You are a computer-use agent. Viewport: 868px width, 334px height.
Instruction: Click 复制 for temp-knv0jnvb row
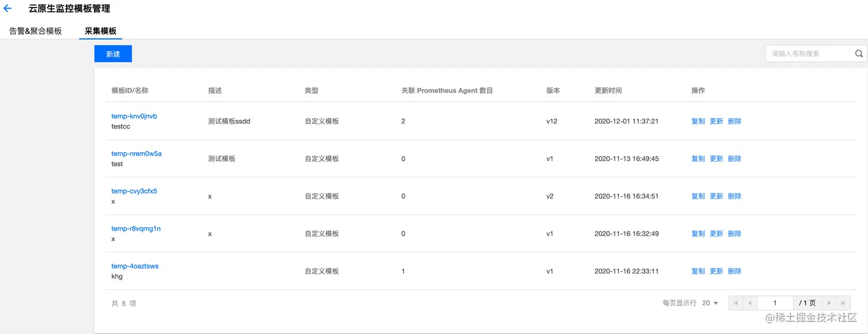[x=698, y=121]
